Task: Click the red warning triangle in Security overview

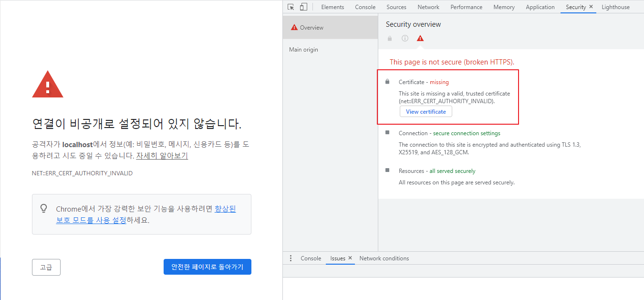Action: (x=420, y=38)
